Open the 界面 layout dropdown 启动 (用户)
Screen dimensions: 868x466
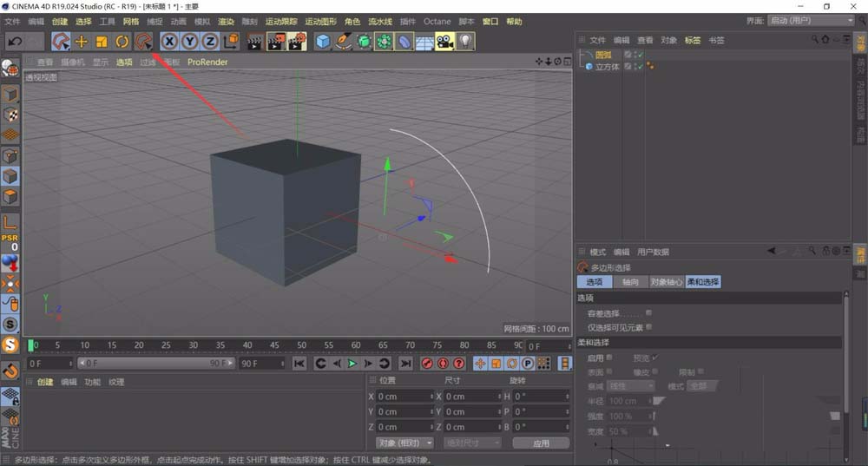click(x=812, y=21)
